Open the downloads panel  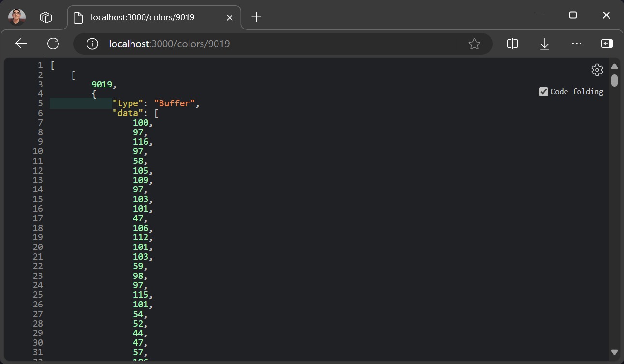pos(544,44)
